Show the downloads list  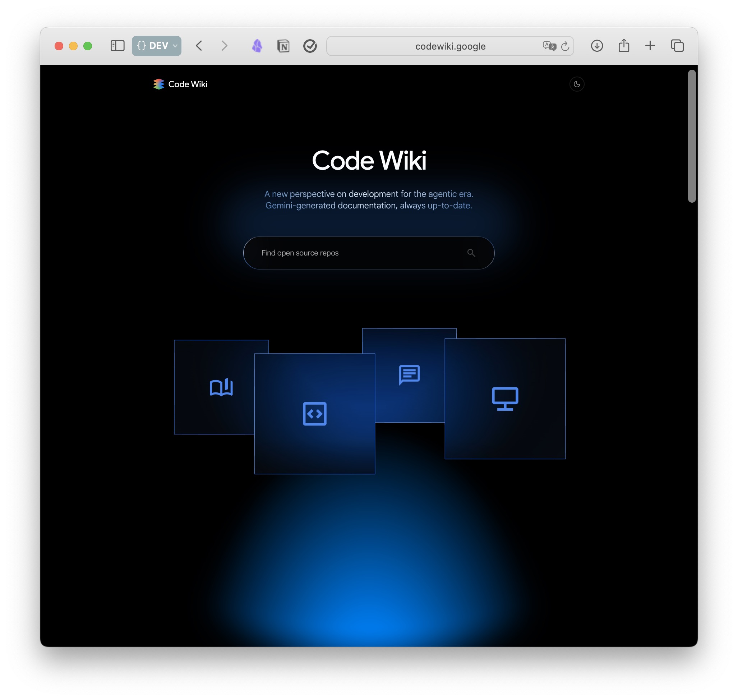596,46
